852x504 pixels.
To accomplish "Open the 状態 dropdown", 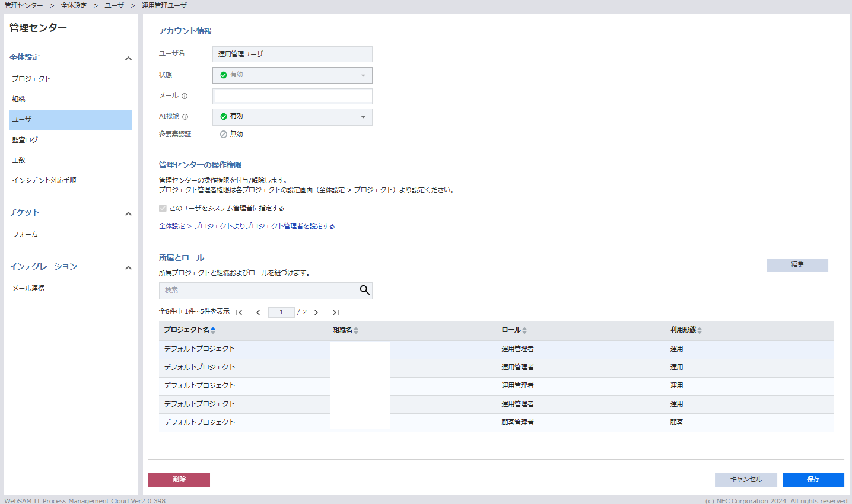I will coord(292,75).
